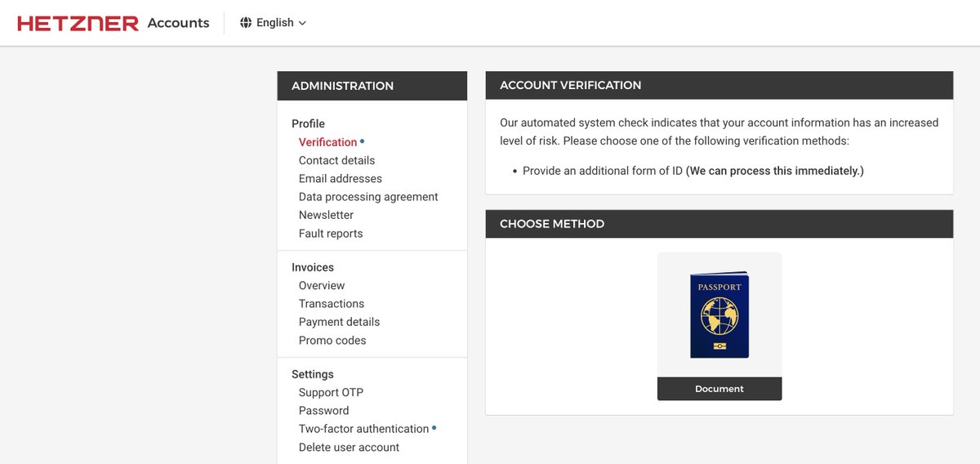Open Payment details

(x=339, y=322)
